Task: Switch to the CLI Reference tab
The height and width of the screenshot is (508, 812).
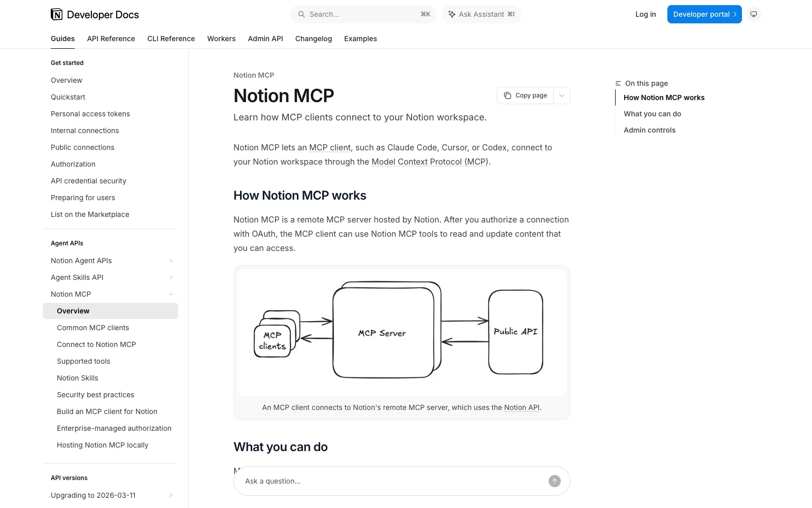Action: 171,39
